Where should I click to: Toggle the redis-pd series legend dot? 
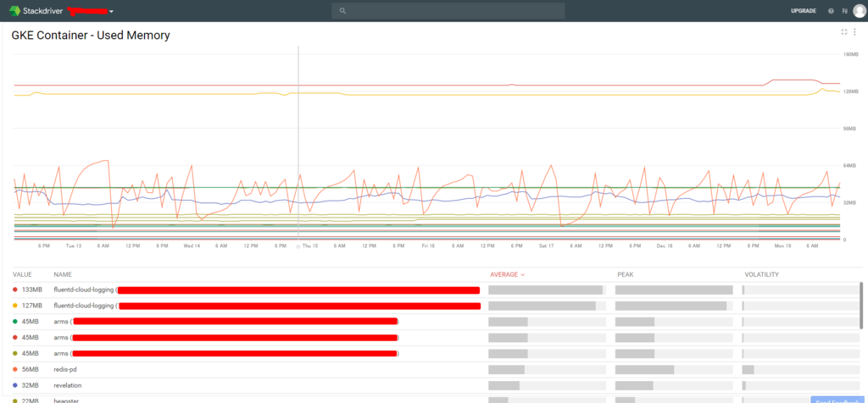(x=15, y=369)
